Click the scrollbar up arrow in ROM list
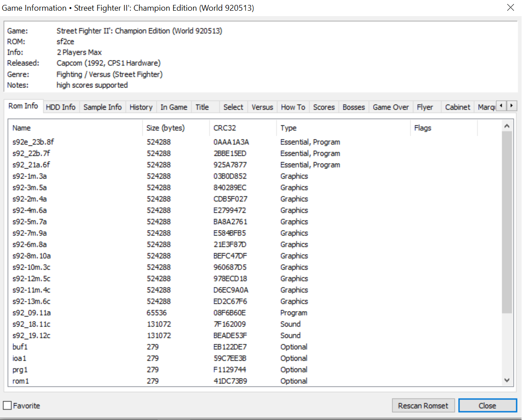Viewport: 522px width, 420px height. point(507,126)
